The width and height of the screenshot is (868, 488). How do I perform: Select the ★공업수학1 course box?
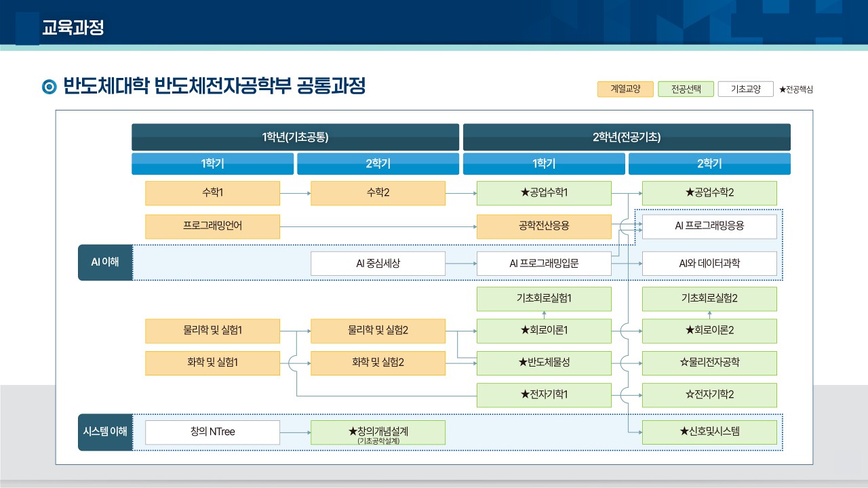[544, 193]
